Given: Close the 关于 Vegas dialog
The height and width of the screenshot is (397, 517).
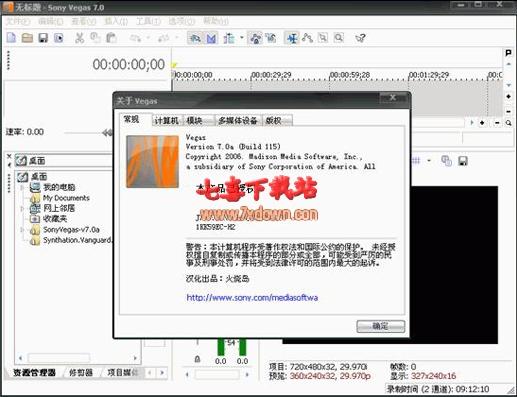Looking at the screenshot, I should pos(393,97).
